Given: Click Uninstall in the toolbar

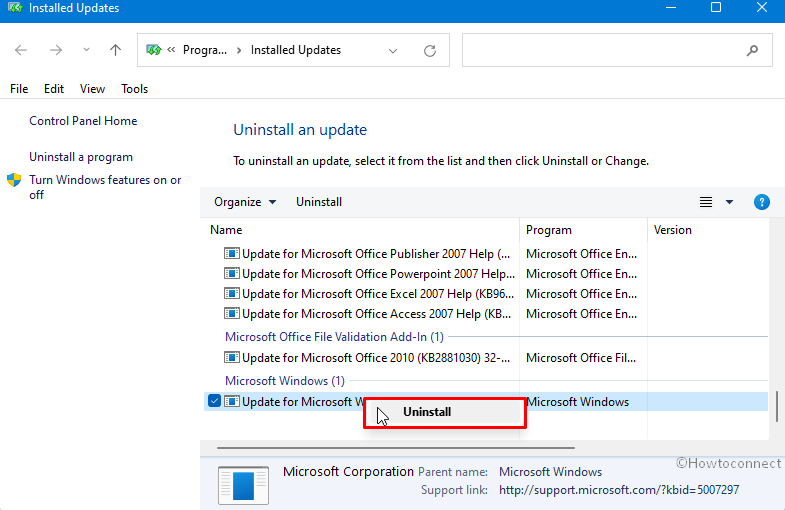Looking at the screenshot, I should pyautogui.click(x=319, y=202).
